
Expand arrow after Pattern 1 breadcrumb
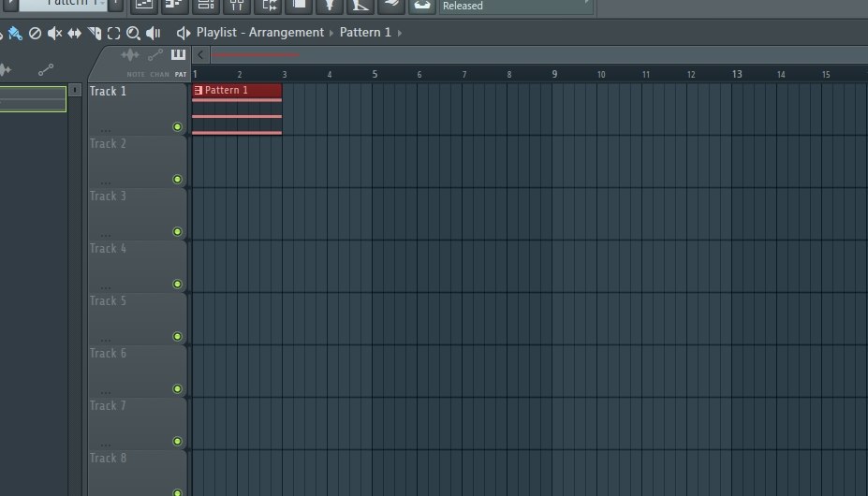pos(400,33)
